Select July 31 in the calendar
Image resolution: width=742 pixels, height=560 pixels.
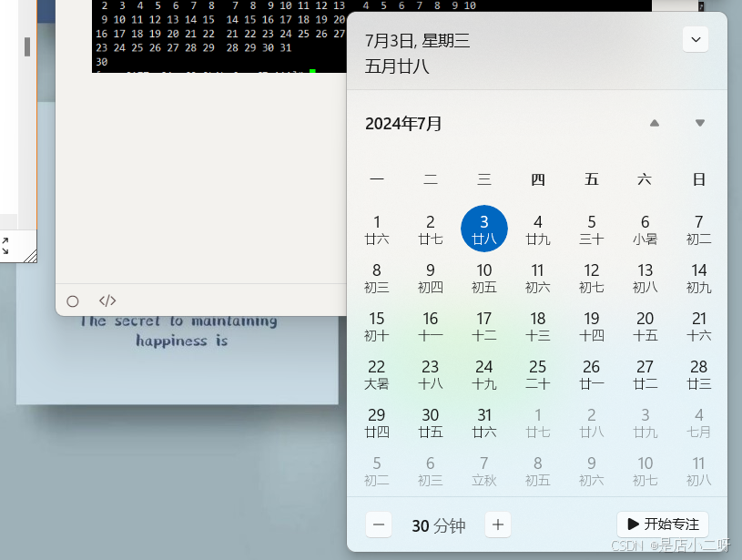point(484,423)
